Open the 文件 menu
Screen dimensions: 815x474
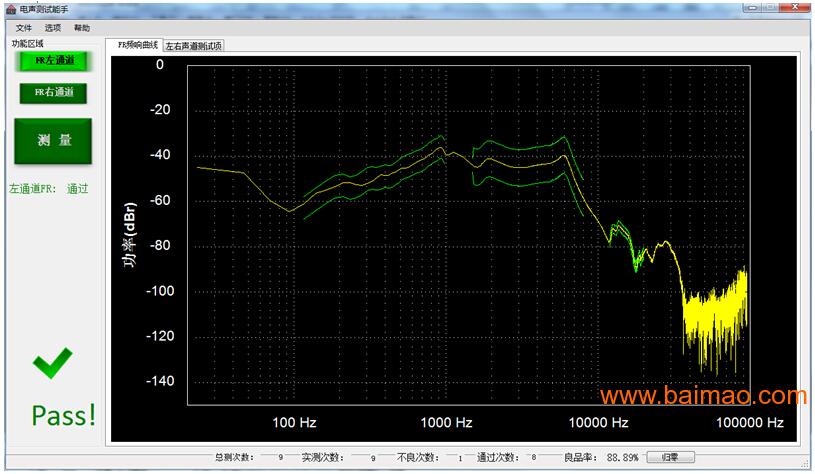click(24, 28)
